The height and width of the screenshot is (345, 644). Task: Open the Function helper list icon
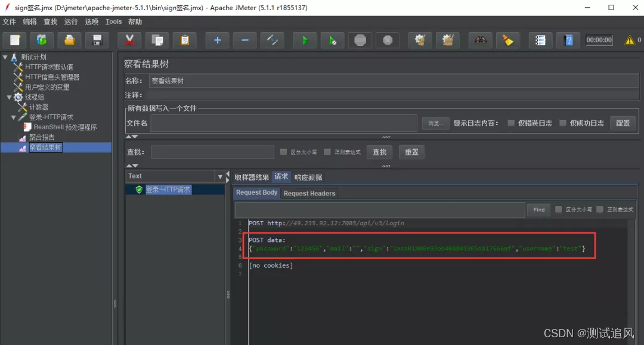tap(540, 40)
